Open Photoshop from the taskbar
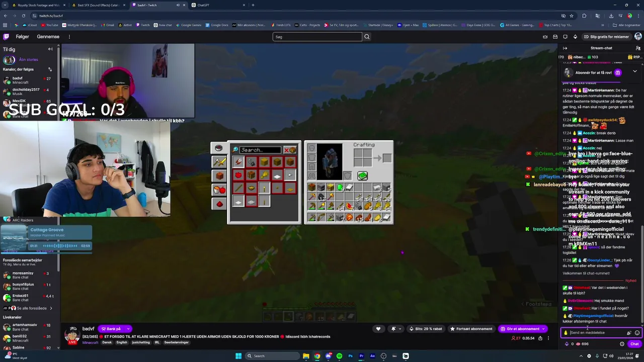 (x=350, y=356)
